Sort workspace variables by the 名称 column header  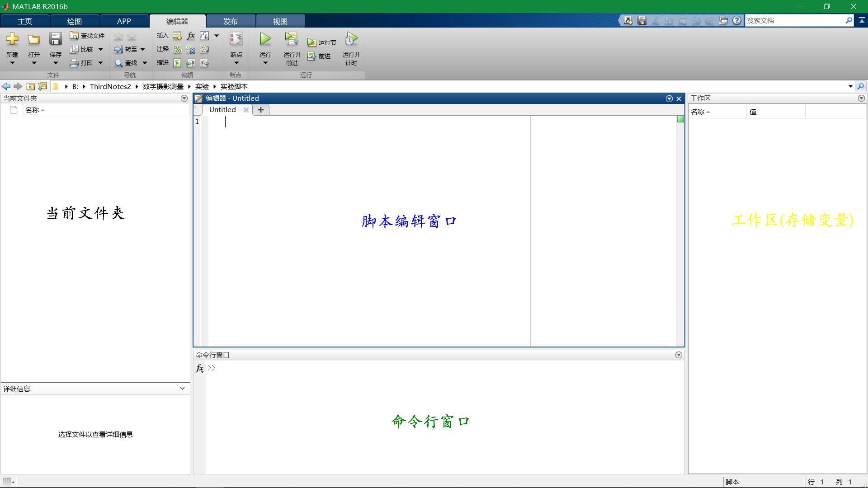pos(698,111)
